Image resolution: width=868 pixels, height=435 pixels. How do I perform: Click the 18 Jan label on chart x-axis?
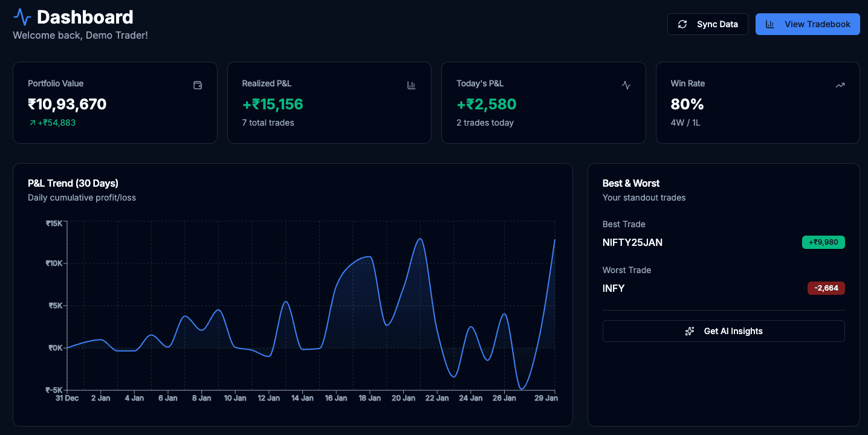coord(370,398)
